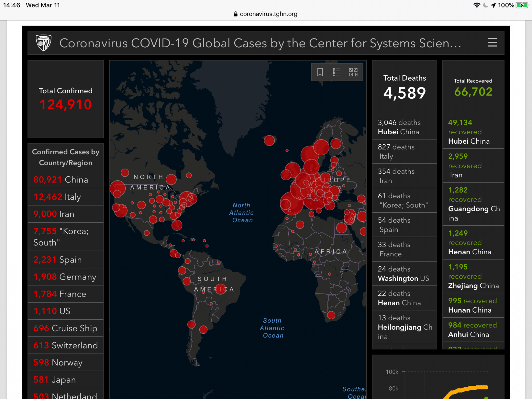Screen dimensions: 532x399
Task: Click the red circle over South Africa
Action: tap(331, 315)
